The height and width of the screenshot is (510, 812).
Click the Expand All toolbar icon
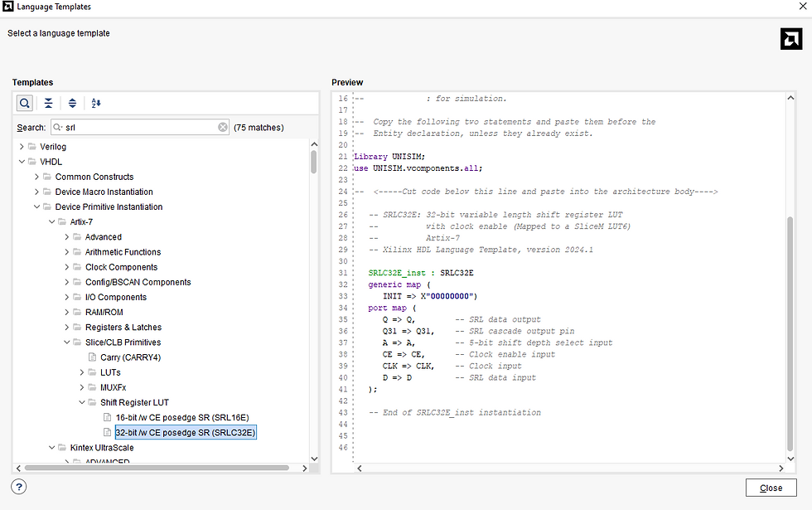73,103
